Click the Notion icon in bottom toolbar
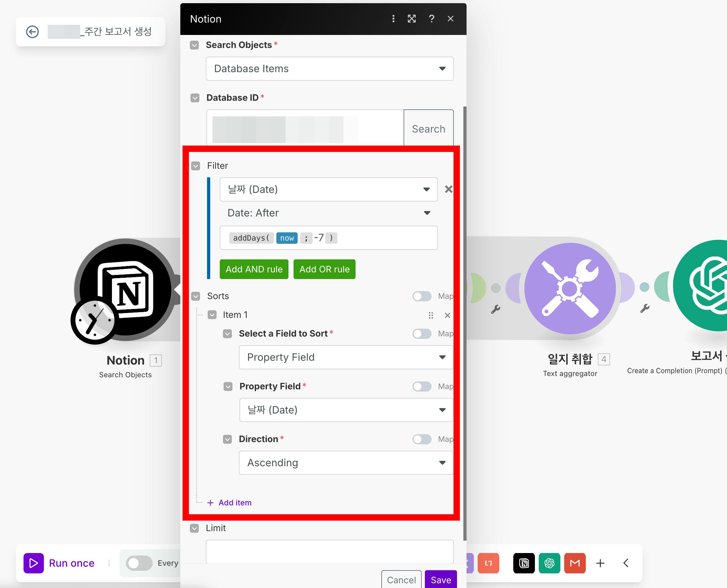 coord(524,563)
